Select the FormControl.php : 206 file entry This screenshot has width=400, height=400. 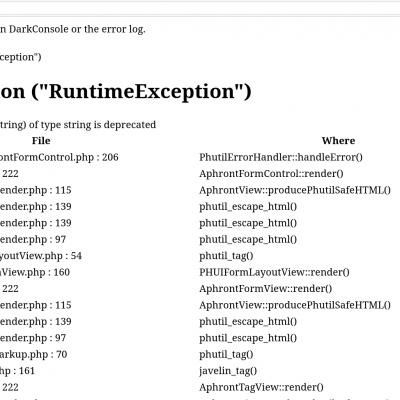pyautogui.click(x=59, y=157)
